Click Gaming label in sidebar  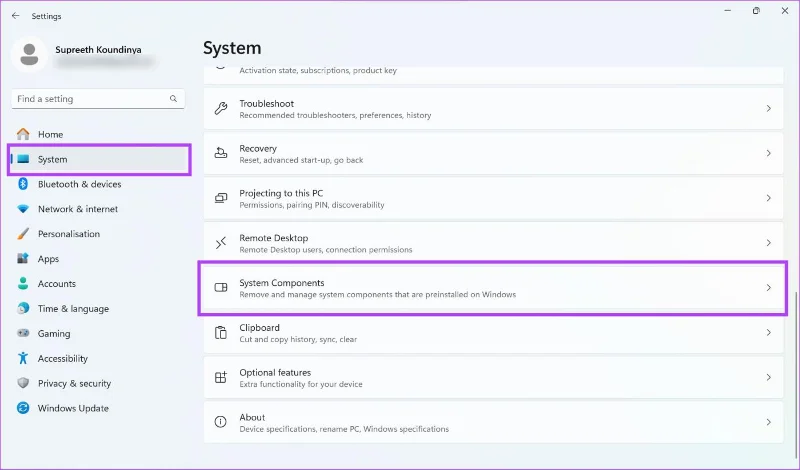[54, 334]
